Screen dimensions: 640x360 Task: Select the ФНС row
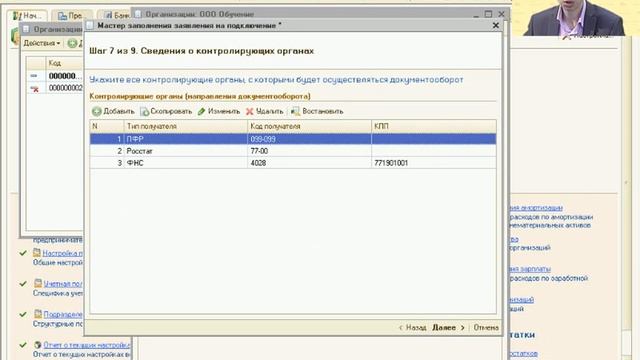pyautogui.click(x=293, y=163)
